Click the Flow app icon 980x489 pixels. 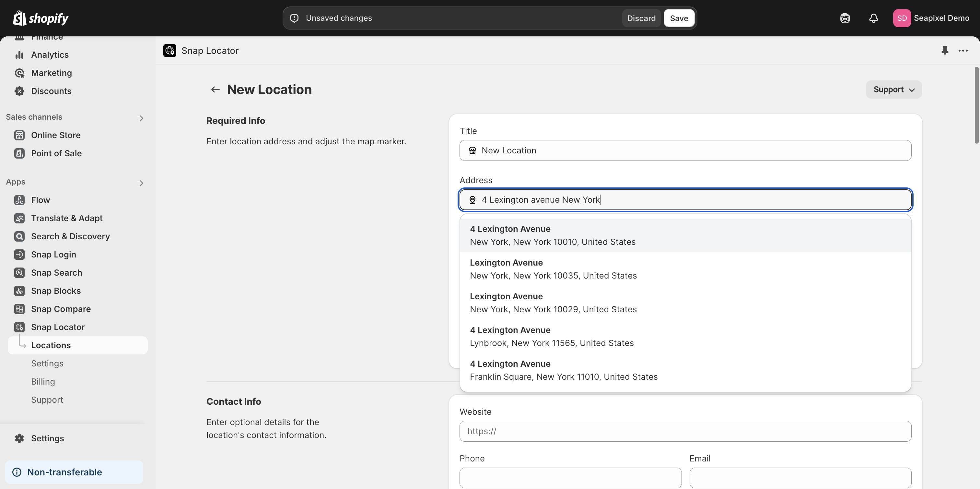point(19,200)
